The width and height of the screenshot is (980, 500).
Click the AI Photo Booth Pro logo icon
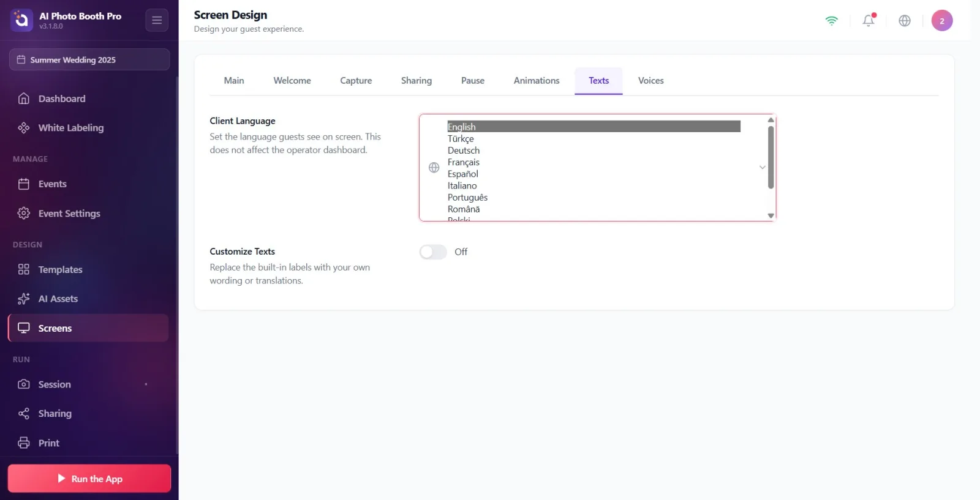click(21, 20)
